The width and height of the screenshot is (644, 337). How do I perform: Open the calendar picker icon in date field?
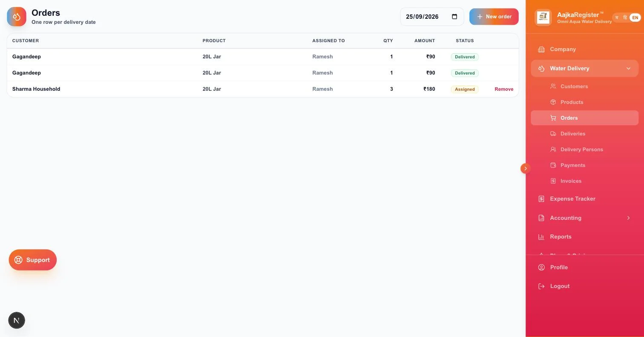454,17
